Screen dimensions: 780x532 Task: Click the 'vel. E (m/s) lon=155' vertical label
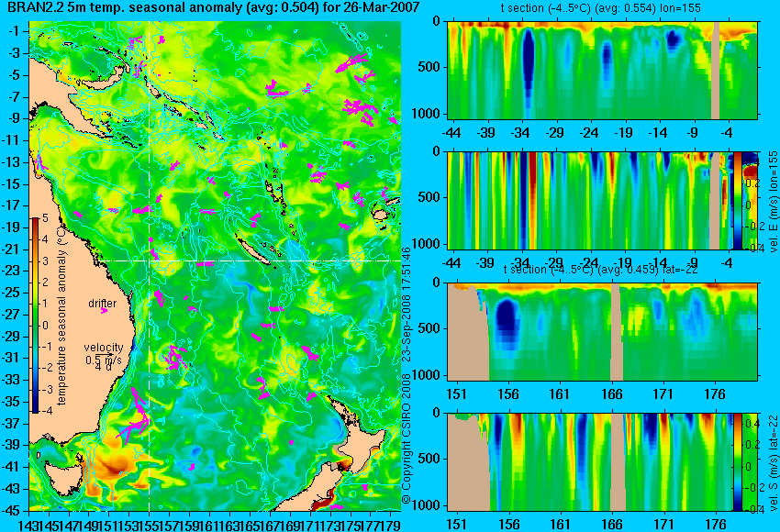click(x=773, y=202)
